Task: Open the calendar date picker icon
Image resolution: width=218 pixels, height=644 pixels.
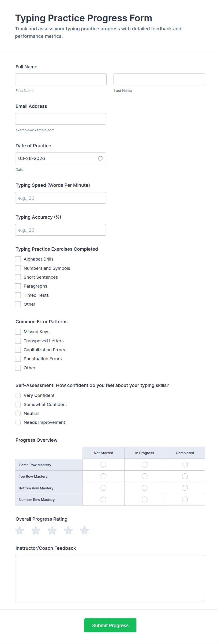Action: tap(101, 158)
